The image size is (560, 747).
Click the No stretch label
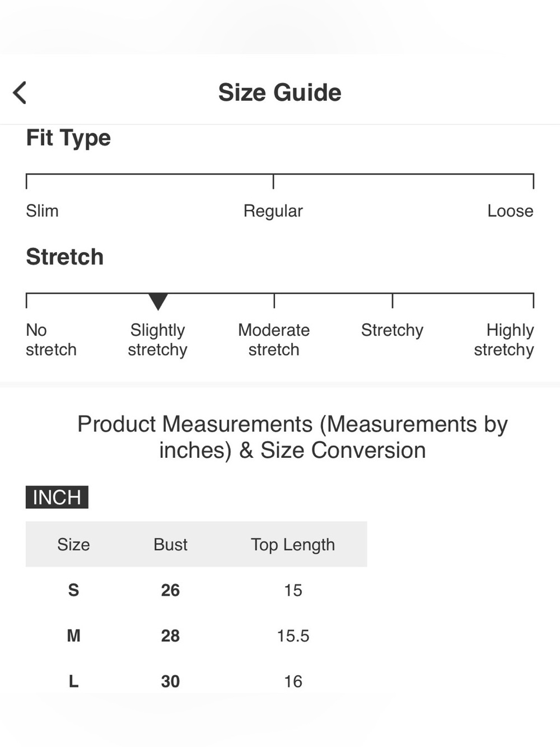[51, 340]
